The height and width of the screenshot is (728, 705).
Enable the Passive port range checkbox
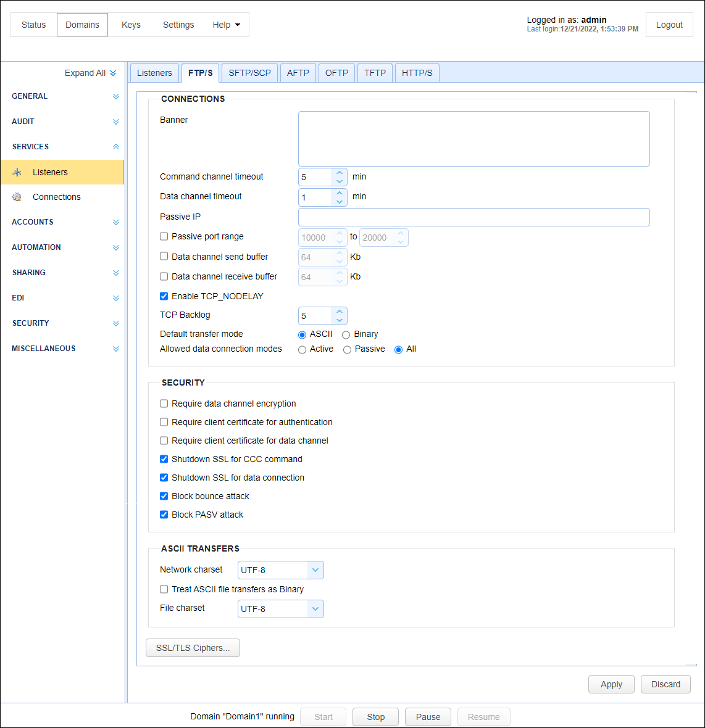[x=164, y=236]
